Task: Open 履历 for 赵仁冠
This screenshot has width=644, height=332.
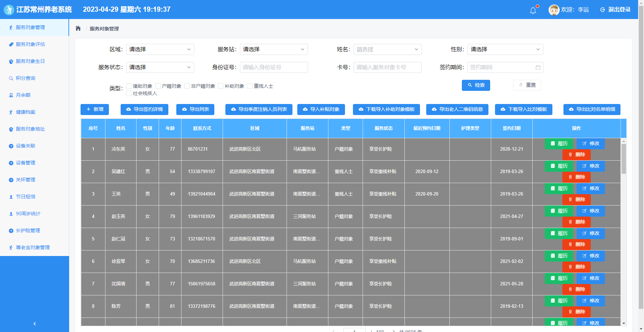Action: tap(559, 234)
